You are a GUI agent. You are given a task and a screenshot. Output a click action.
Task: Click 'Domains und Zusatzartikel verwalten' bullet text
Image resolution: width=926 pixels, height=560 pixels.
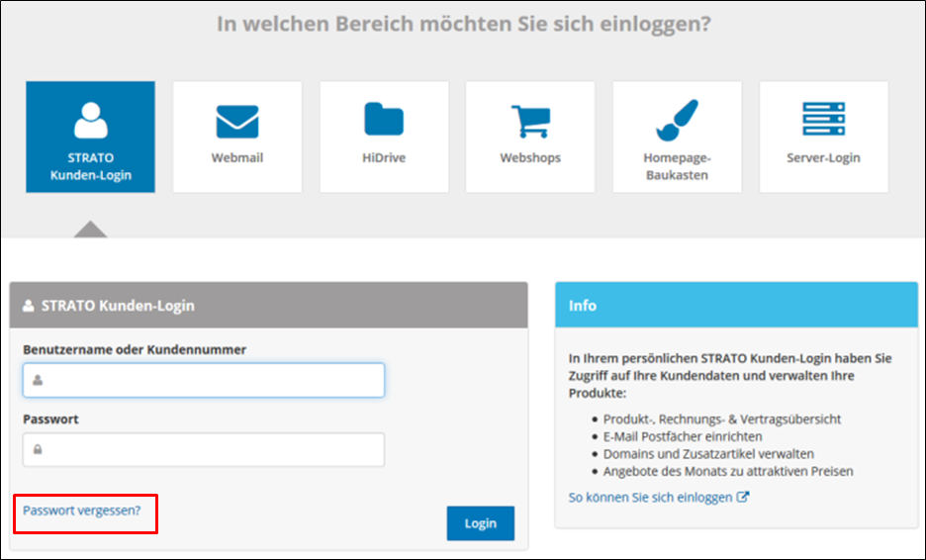(708, 454)
